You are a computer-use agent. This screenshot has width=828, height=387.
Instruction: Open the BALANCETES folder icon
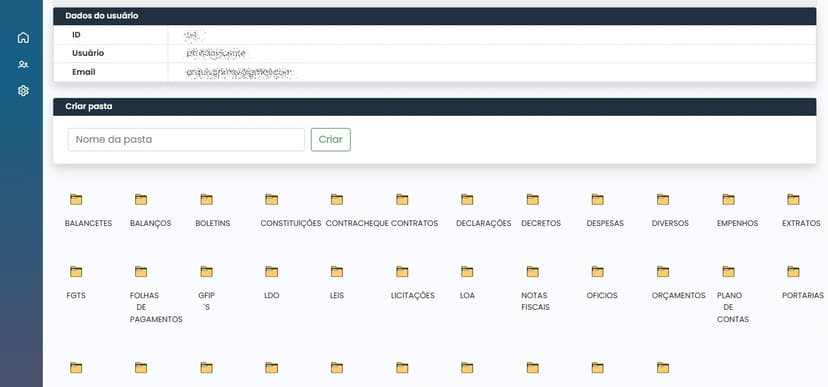(x=76, y=200)
